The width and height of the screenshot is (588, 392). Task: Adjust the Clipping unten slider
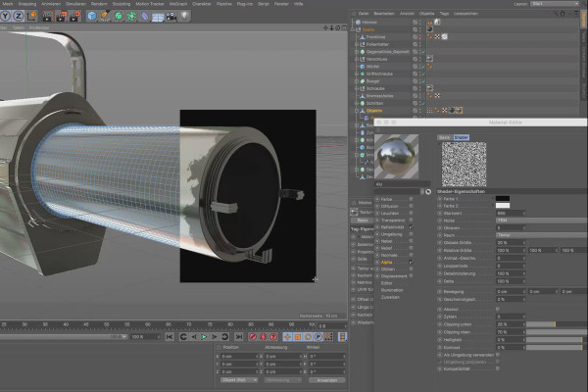tap(557, 324)
